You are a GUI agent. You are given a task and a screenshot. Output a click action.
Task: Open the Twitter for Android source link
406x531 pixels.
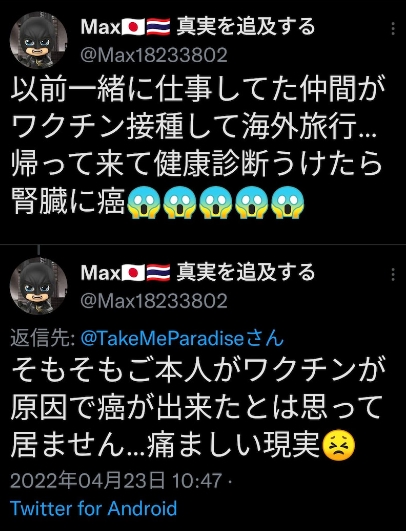coord(93,508)
